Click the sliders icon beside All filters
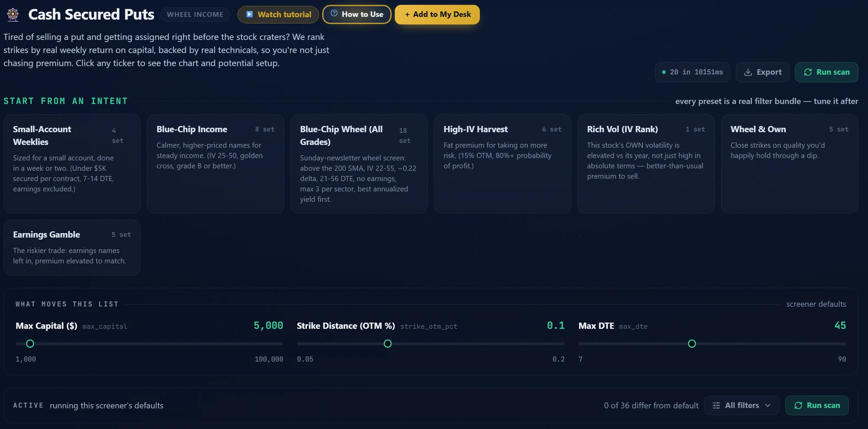This screenshot has width=868, height=429. (717, 405)
